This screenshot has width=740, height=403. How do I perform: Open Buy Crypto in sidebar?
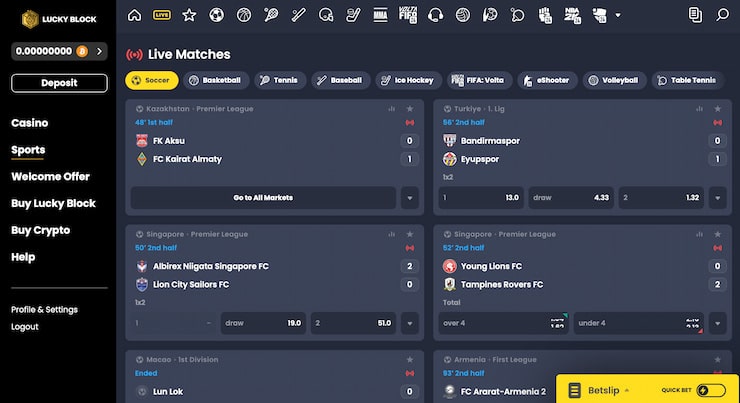(41, 230)
